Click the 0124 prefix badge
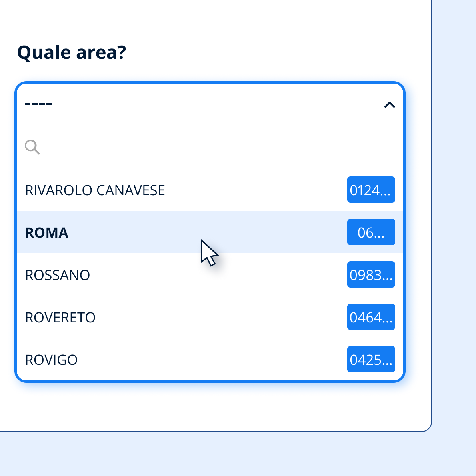The width and height of the screenshot is (476, 476). pyautogui.click(x=371, y=190)
